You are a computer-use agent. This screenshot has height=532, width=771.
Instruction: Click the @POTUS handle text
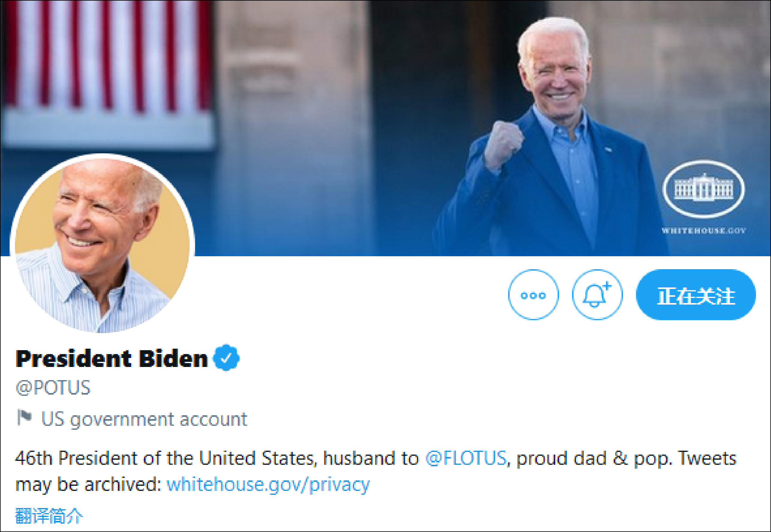(53, 388)
